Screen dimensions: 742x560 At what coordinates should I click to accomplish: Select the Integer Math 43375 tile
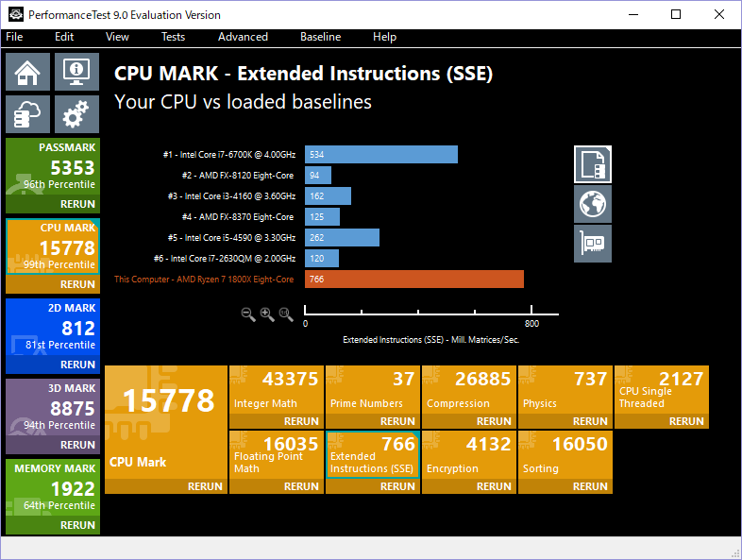277,390
